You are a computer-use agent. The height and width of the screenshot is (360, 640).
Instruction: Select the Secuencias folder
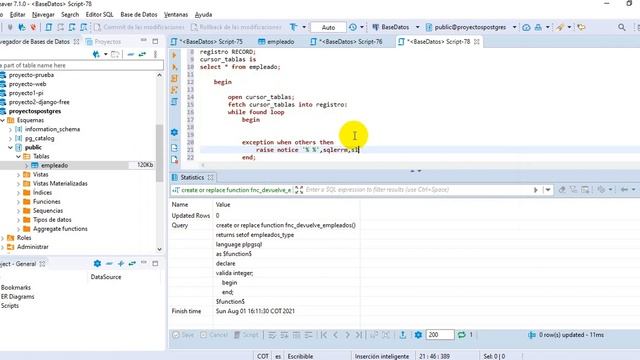tap(48, 211)
